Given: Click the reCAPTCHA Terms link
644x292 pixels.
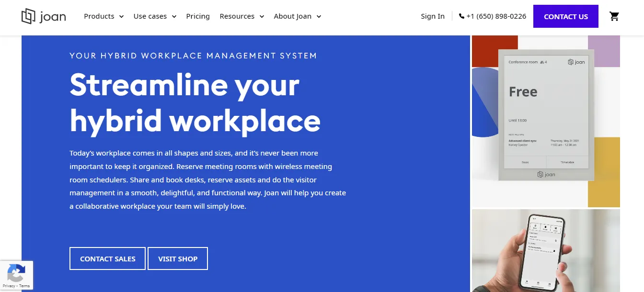Looking at the screenshot, I should [x=24, y=286].
